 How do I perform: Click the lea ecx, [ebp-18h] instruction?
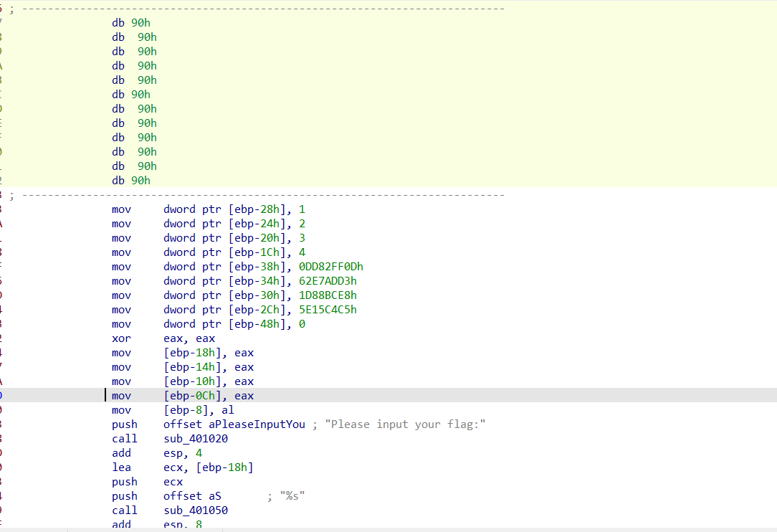click(x=182, y=467)
